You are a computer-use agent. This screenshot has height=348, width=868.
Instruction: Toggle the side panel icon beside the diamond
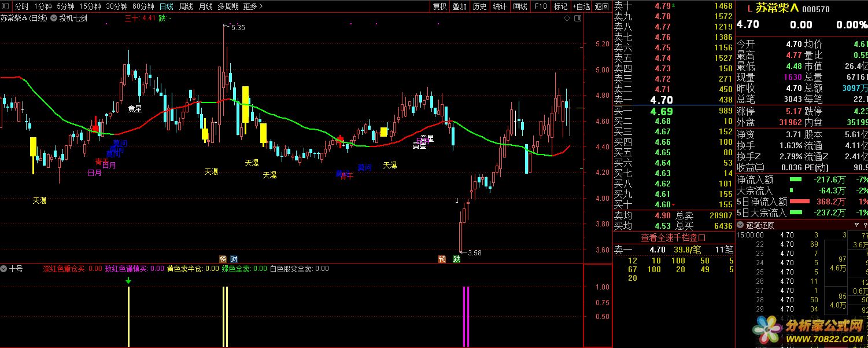577,19
